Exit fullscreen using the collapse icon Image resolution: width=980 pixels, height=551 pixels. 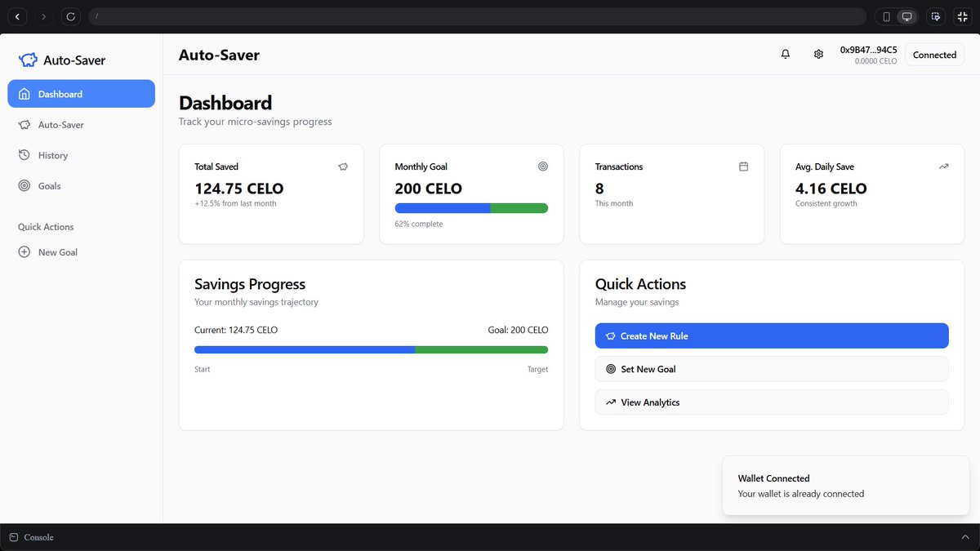click(962, 16)
